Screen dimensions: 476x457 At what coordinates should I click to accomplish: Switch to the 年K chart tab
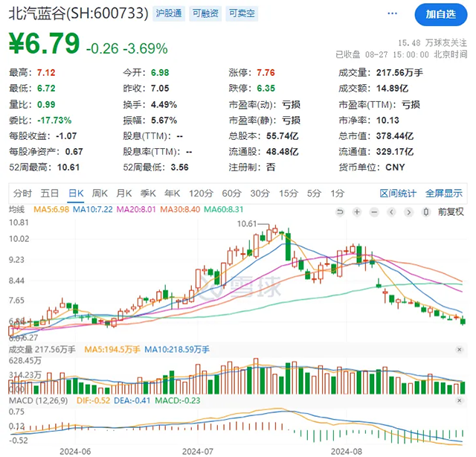[x=172, y=194]
